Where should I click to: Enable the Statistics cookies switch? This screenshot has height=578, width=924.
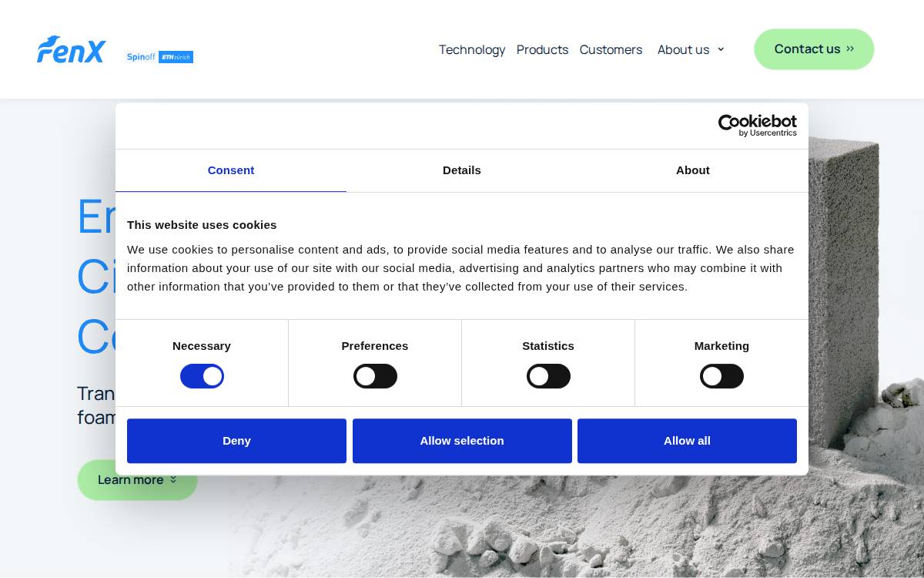pyautogui.click(x=548, y=376)
